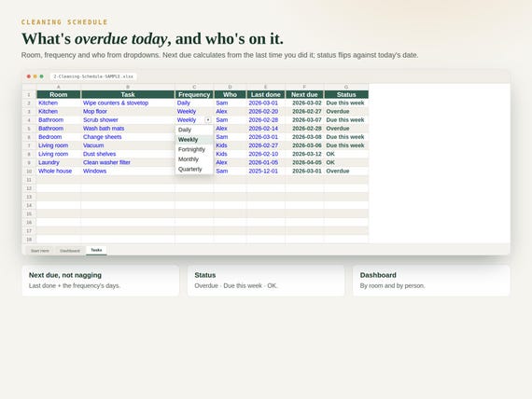Click the 'Windows' task cell
Image resolution: width=532 pixels, height=399 pixels.
128,171
